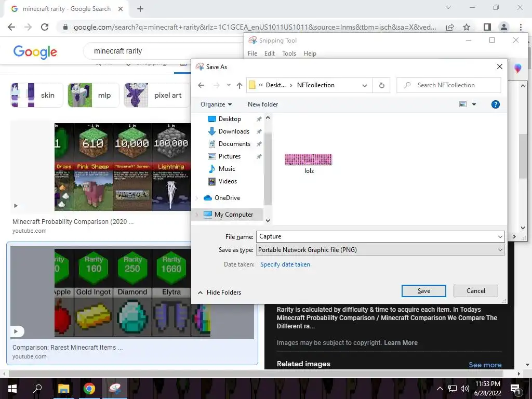This screenshot has height=399, width=532.
Task: Select the mlp filter chip
Action: click(x=94, y=95)
